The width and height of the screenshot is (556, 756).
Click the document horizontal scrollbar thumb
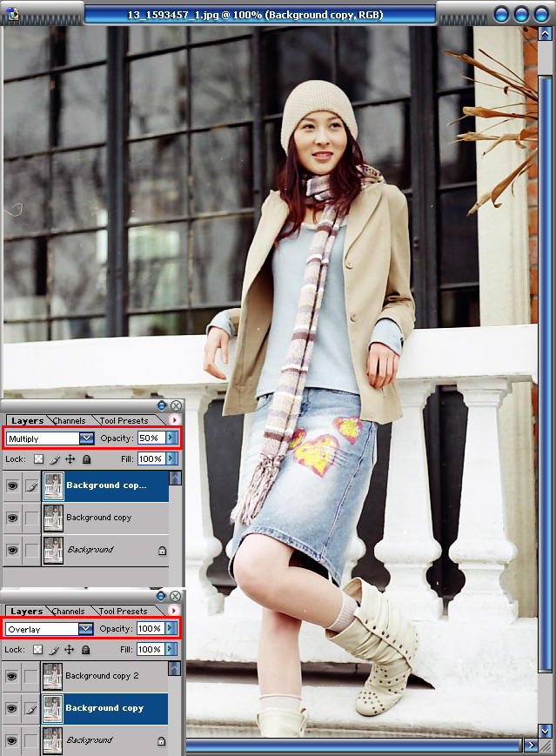(x=354, y=746)
